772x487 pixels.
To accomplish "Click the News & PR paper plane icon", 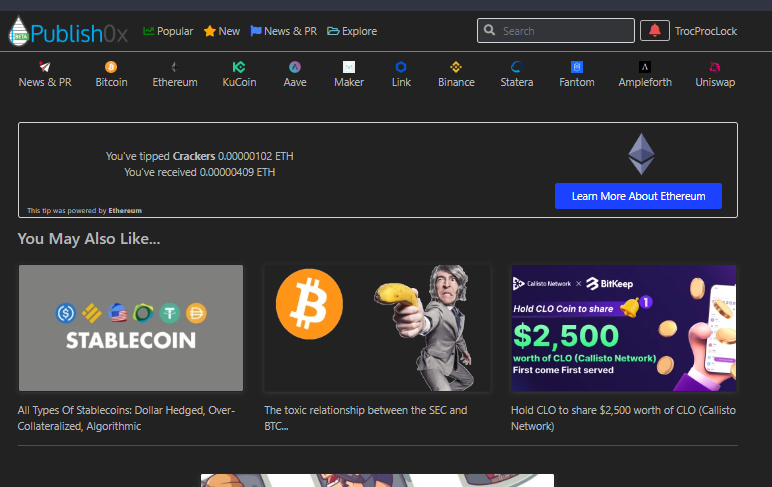I will pos(45,66).
